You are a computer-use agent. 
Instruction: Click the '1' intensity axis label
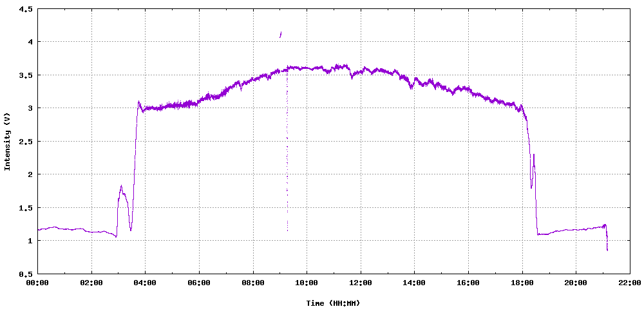[30, 241]
